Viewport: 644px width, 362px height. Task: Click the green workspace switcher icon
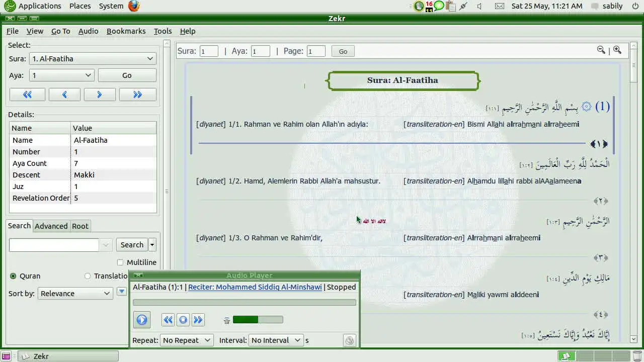pyautogui.click(x=567, y=356)
